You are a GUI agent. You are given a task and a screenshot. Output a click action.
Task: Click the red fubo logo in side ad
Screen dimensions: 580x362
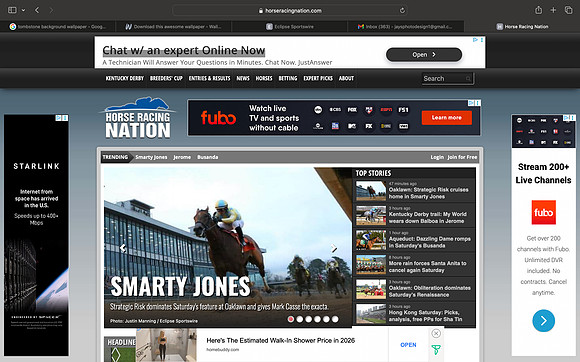(x=543, y=212)
